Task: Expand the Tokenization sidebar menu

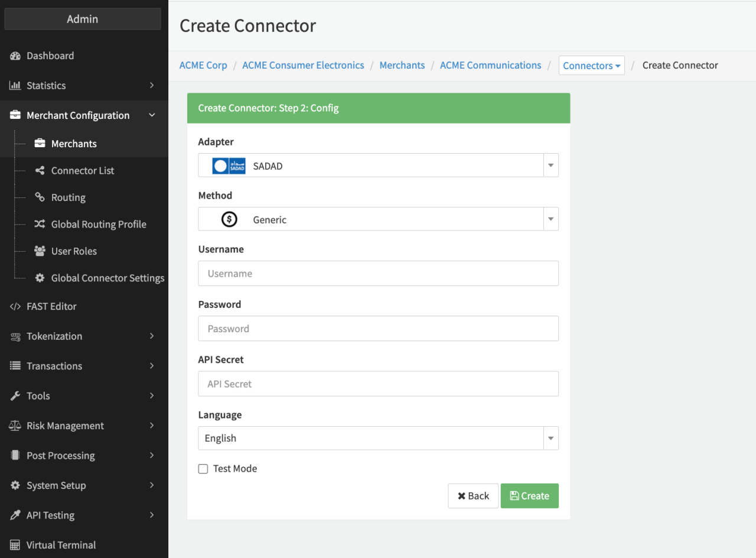Action: (x=83, y=336)
